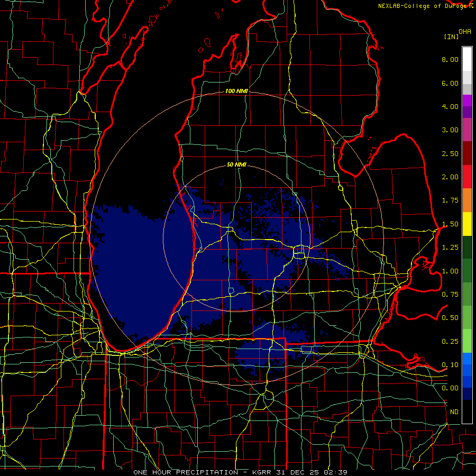Click the OHA product label above legend

465,31
